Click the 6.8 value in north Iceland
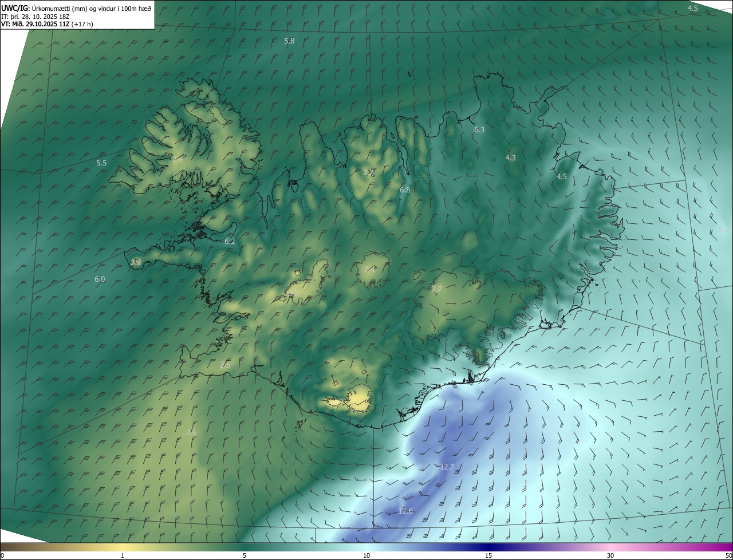The height and width of the screenshot is (560, 733). coord(405,190)
